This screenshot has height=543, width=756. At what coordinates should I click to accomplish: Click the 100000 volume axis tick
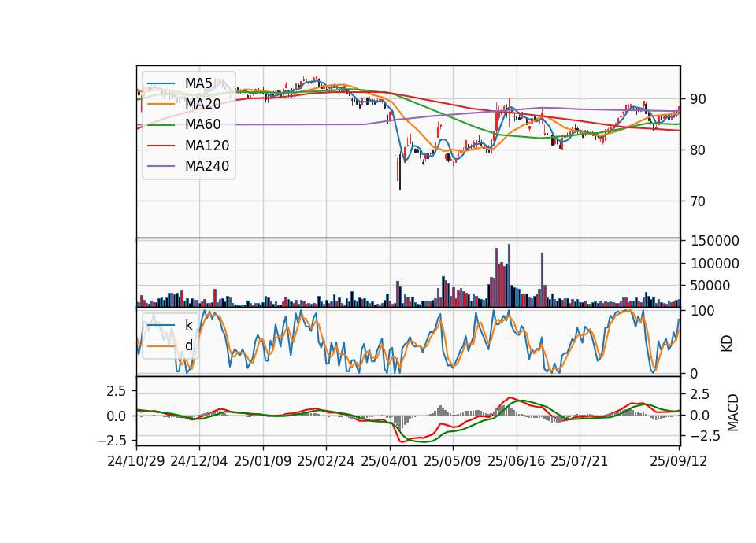[714, 264]
